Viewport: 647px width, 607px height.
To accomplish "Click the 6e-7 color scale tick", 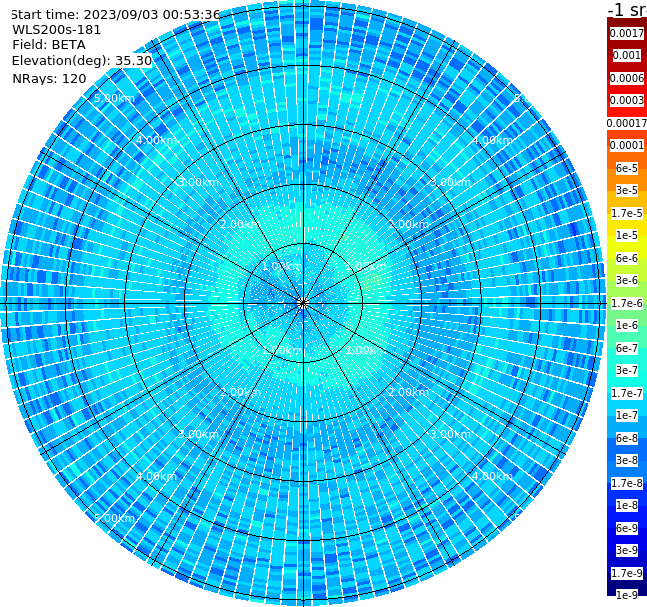I will pyautogui.click(x=627, y=348).
